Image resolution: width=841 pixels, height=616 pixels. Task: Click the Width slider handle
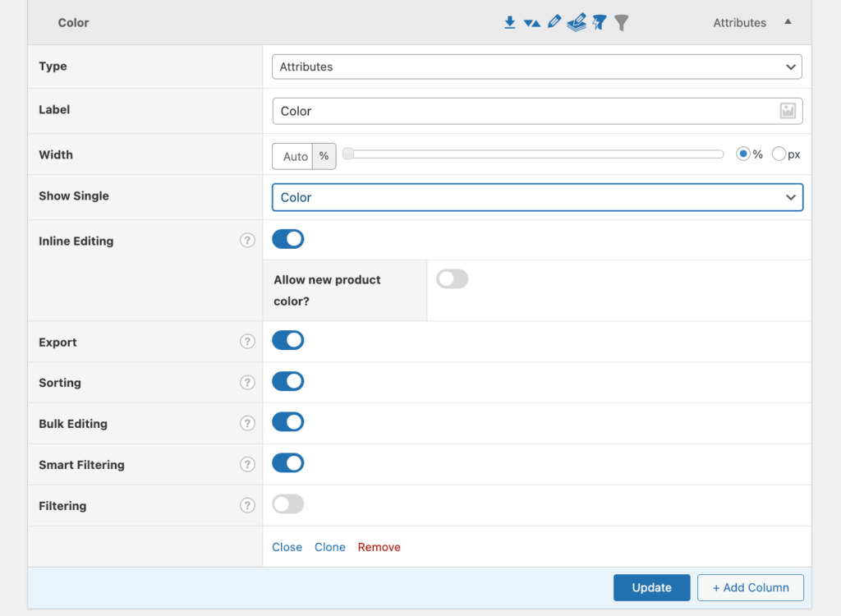[348, 154]
